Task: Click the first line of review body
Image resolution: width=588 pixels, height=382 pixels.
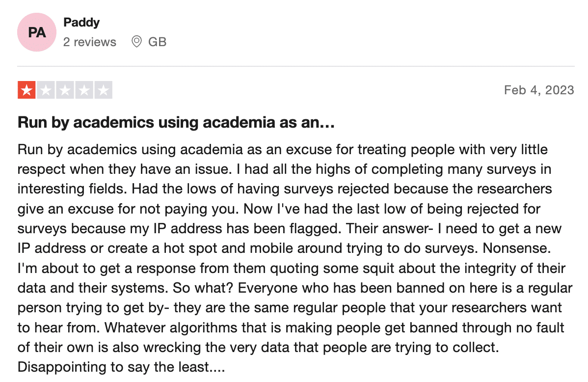Action: [x=282, y=150]
